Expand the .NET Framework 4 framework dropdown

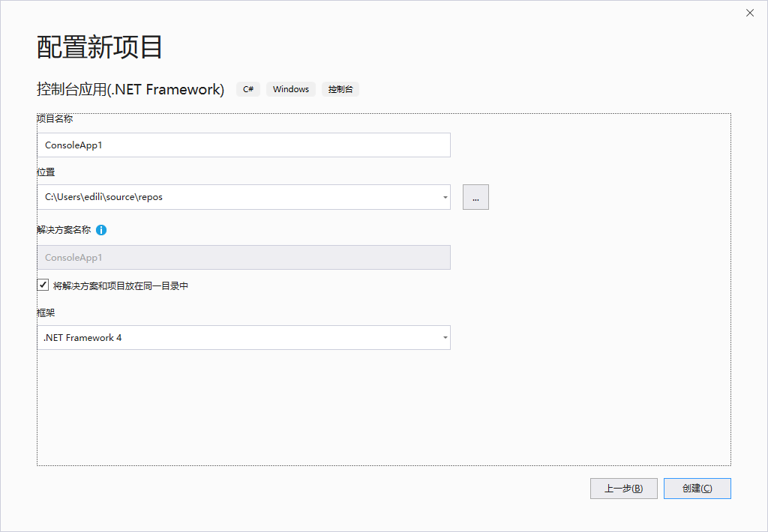click(445, 338)
